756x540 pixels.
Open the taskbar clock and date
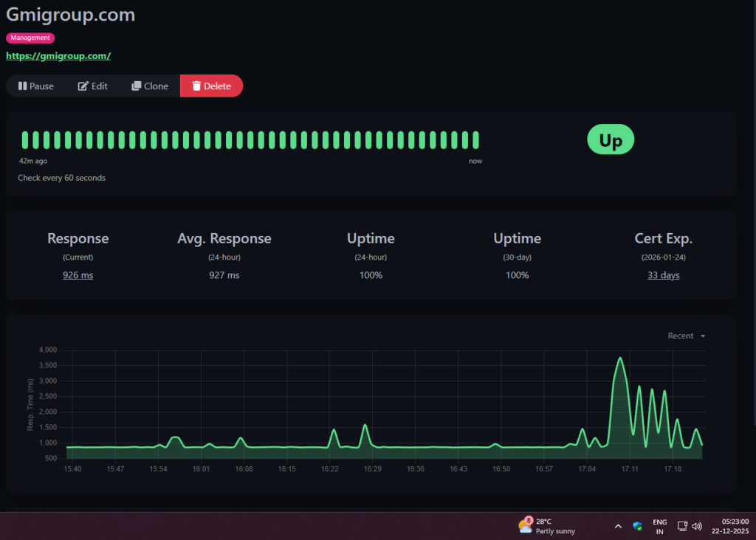[x=731, y=526]
